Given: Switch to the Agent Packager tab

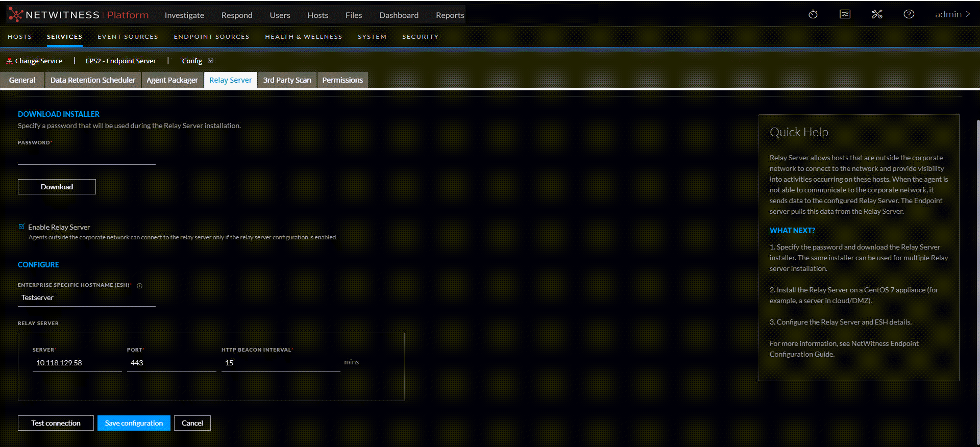Looking at the screenshot, I should point(172,80).
